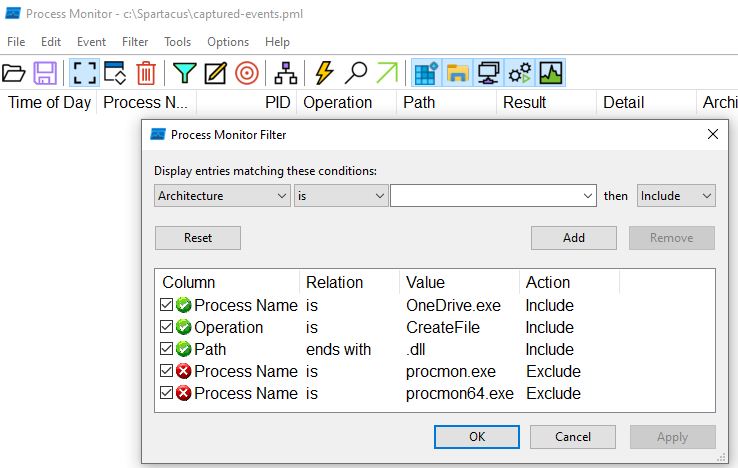Viewport: 738px width, 468px height.
Task: Select the 'CreateFile' value cell
Action: click(x=443, y=327)
